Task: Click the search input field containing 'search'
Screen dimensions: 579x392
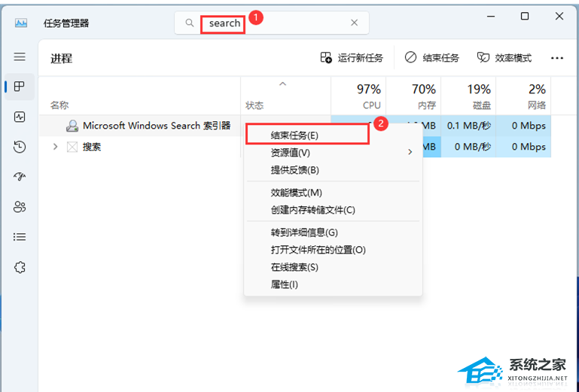Action: 272,23
